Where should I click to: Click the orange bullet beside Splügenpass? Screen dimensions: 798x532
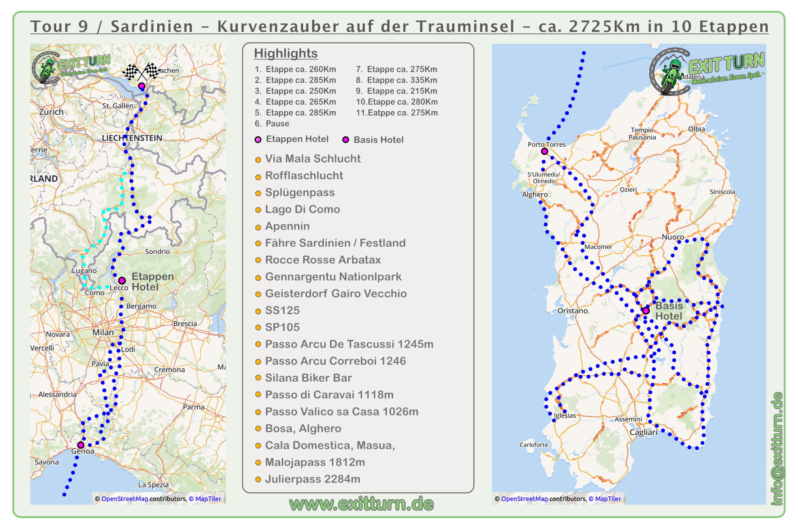click(x=258, y=194)
